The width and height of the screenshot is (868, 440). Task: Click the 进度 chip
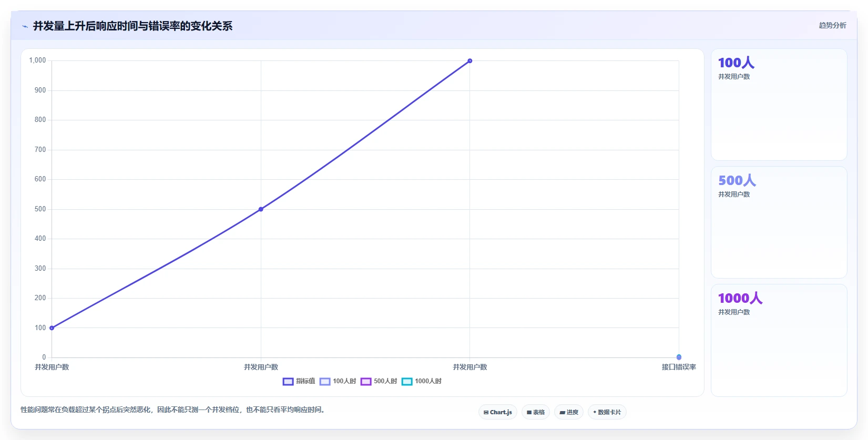click(569, 412)
